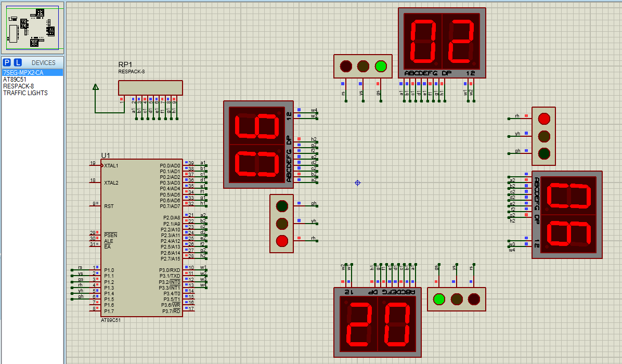Select the RP1 resistor pack body
Image resolution: width=622 pixels, height=364 pixels.
[x=150, y=88]
